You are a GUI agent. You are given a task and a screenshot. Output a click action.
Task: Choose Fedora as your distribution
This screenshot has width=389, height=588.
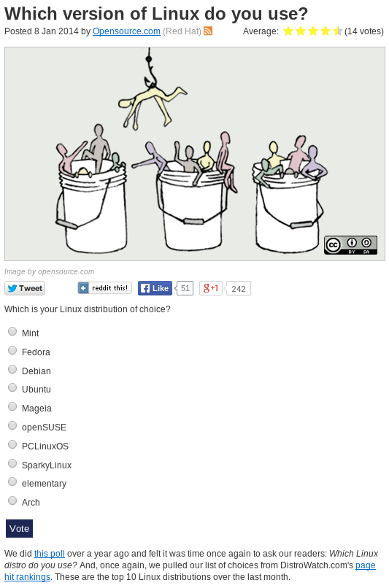[12, 350]
